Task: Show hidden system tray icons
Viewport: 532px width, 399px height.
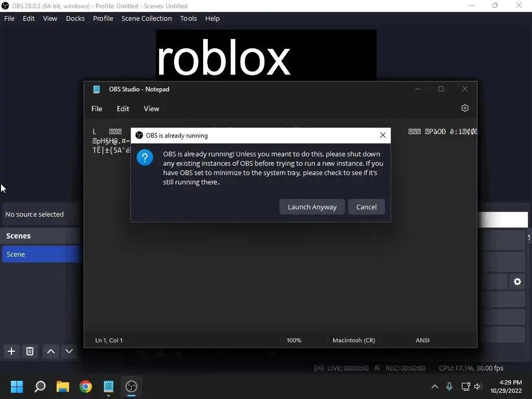Action: (x=435, y=387)
